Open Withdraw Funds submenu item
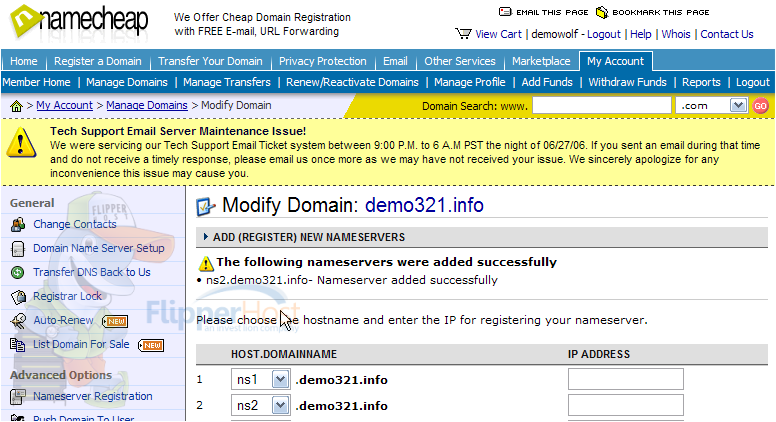776x422 pixels. point(628,82)
